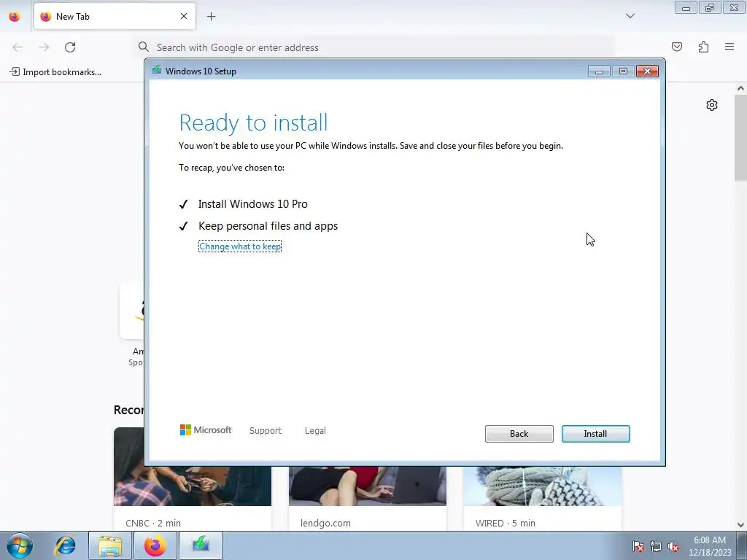Open Action Center flag tray icon
This screenshot has height=560, width=747.
click(638, 546)
